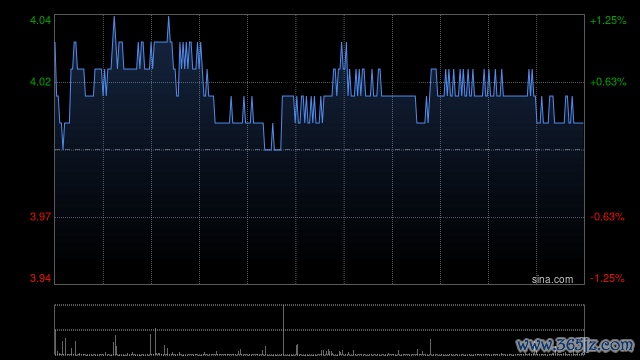Viewport: 640px width, 360px height.
Task: Open the sina.com watermark link
Action: pyautogui.click(x=552, y=279)
